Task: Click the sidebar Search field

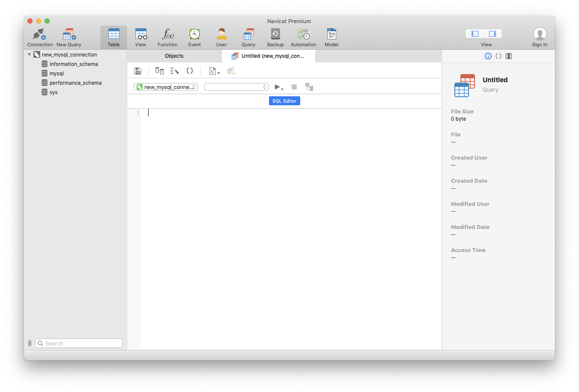Action: click(79, 343)
